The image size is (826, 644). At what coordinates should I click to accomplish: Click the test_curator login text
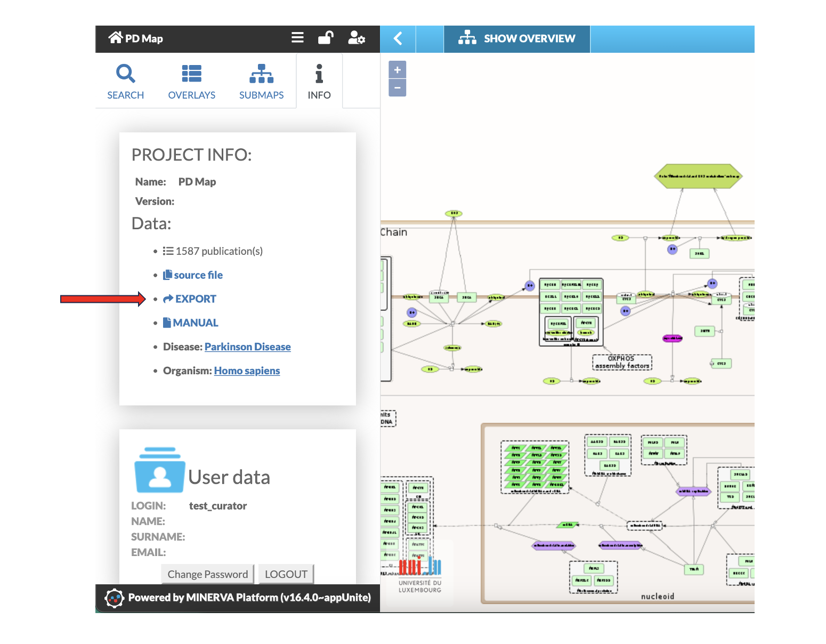click(218, 506)
